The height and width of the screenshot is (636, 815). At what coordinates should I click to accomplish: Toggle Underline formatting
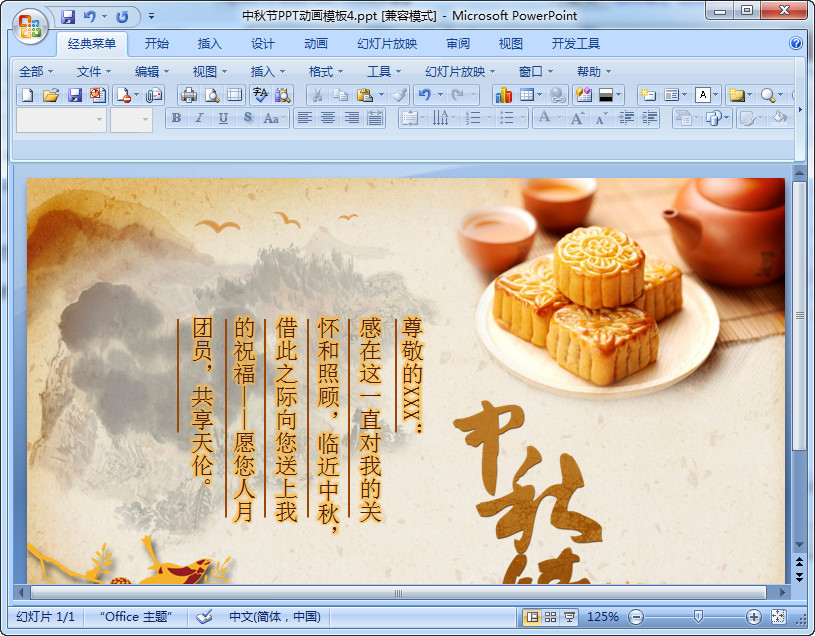click(x=223, y=118)
